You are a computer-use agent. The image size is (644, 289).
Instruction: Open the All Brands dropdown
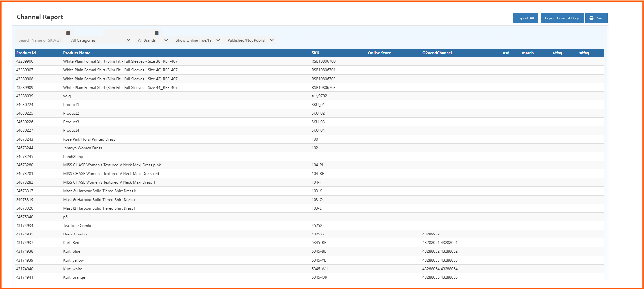click(153, 40)
